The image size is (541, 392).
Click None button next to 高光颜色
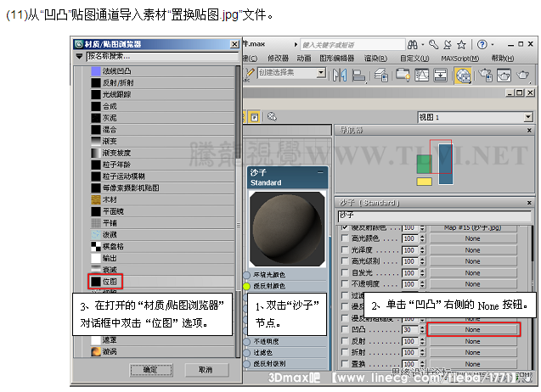[473, 238]
